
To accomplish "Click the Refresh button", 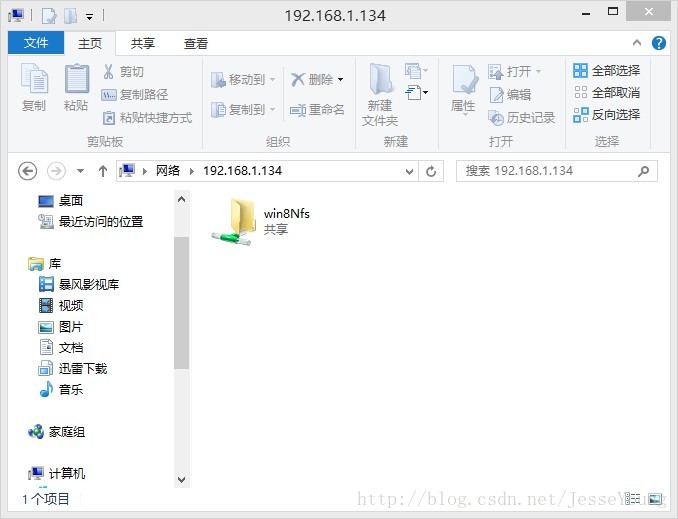I will point(431,171).
